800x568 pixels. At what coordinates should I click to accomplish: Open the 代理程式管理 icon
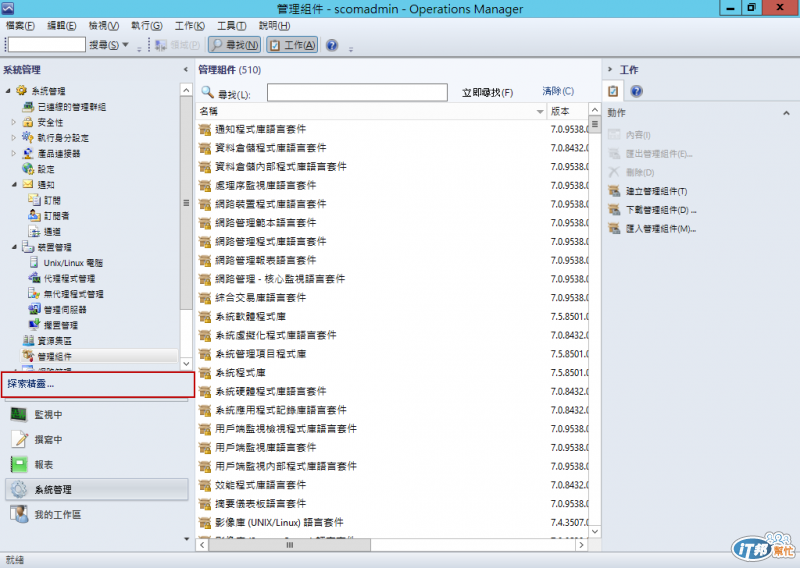(x=34, y=278)
